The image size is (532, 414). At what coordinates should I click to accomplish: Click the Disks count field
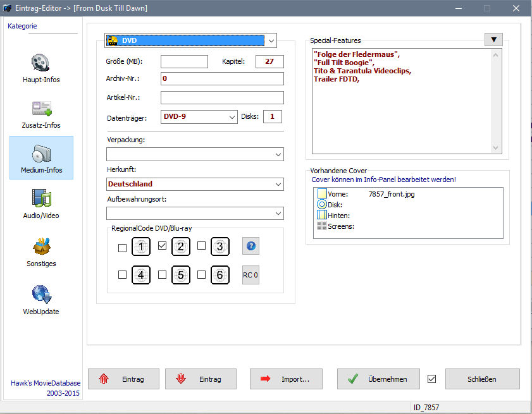pyautogui.click(x=273, y=117)
